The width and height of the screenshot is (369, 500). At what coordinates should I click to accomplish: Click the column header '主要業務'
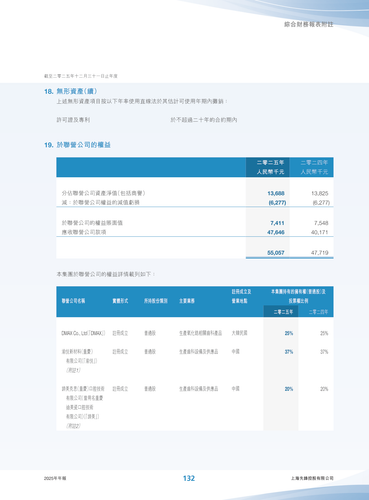click(x=187, y=301)
